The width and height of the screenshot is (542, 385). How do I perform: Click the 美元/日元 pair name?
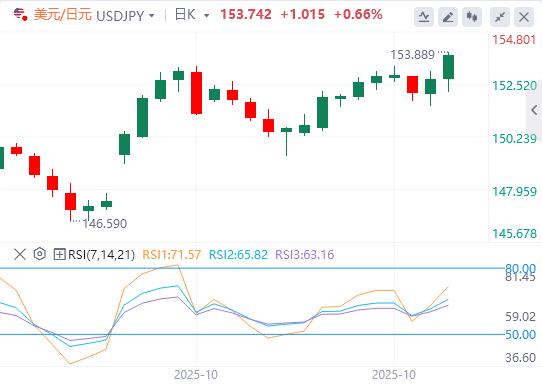point(63,15)
